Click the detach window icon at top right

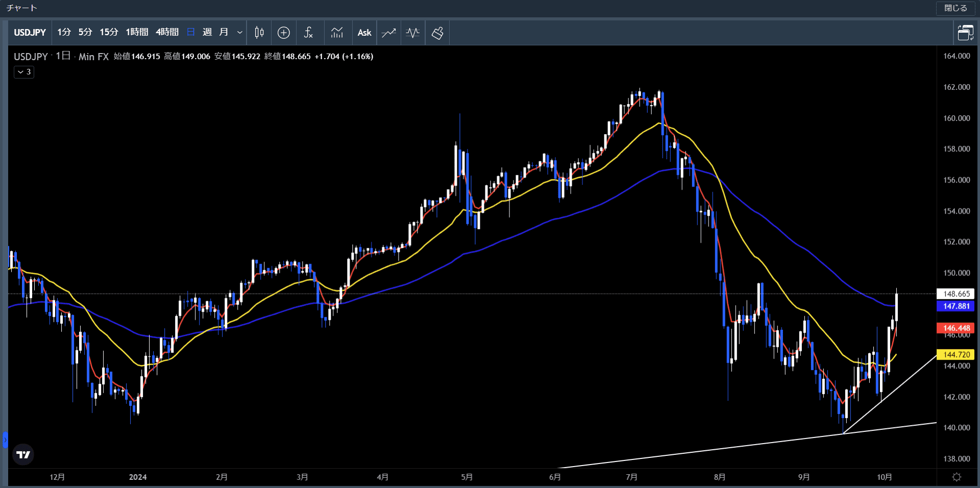coord(965,33)
